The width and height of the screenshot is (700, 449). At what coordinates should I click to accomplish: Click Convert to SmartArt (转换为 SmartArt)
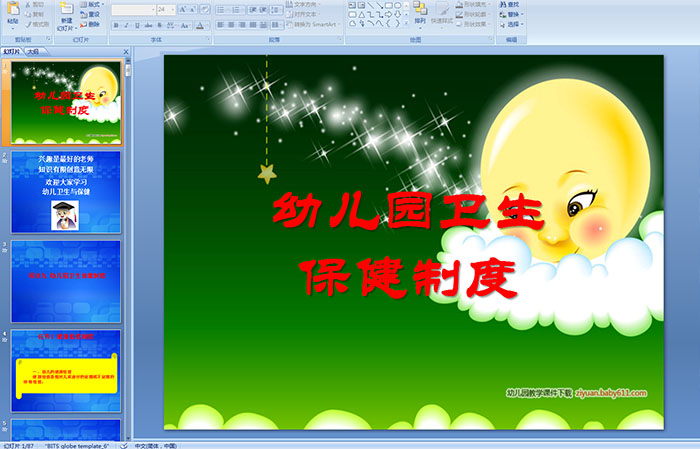[x=313, y=24]
